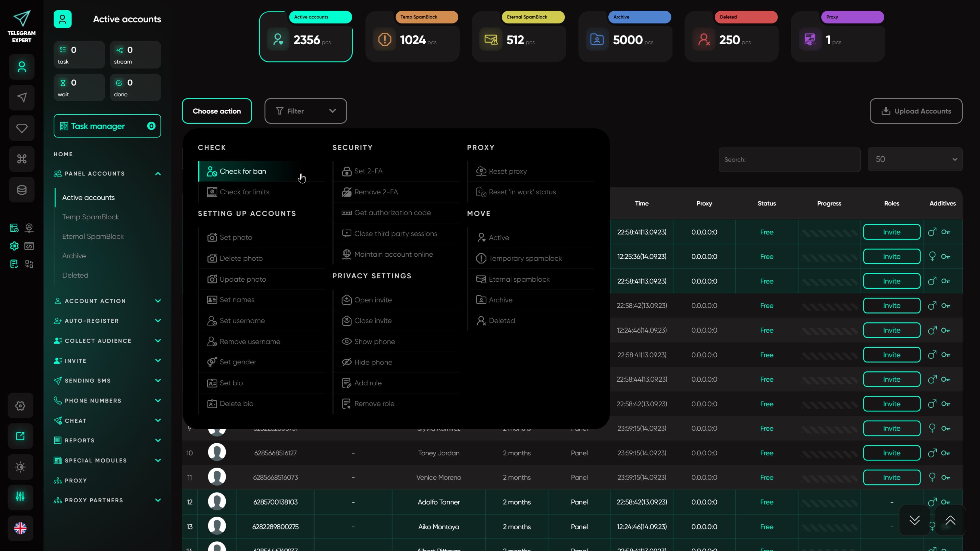Click the database stack icon in sidebar

(22, 190)
